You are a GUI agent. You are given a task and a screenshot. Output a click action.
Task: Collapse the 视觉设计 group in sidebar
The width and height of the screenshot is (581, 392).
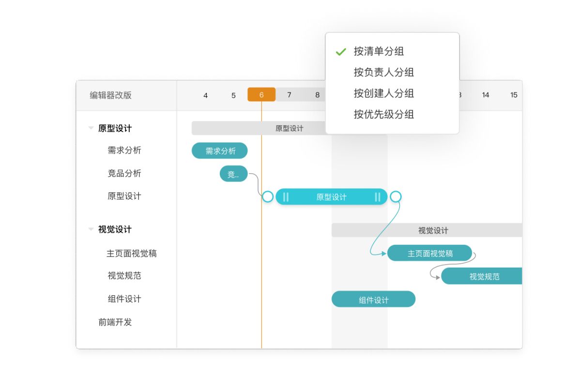91,229
